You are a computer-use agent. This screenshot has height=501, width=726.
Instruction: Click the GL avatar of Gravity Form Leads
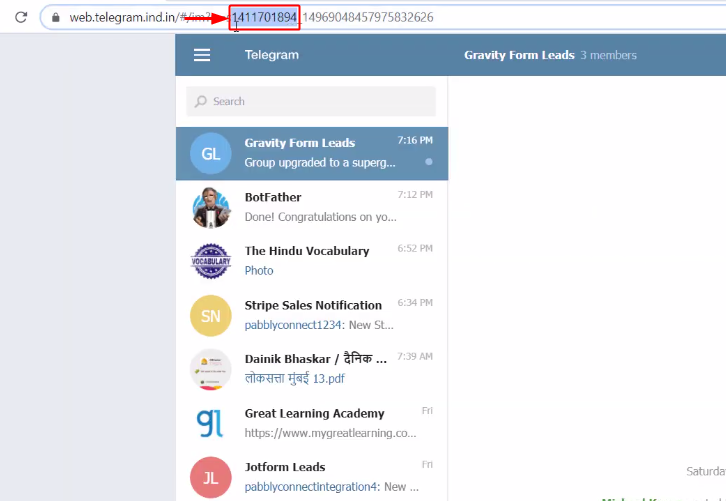click(211, 154)
